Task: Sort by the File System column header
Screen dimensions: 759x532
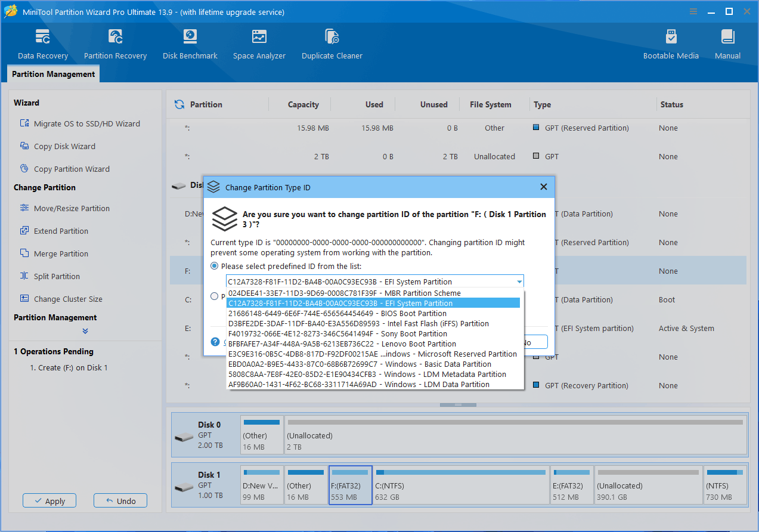Action: point(490,104)
